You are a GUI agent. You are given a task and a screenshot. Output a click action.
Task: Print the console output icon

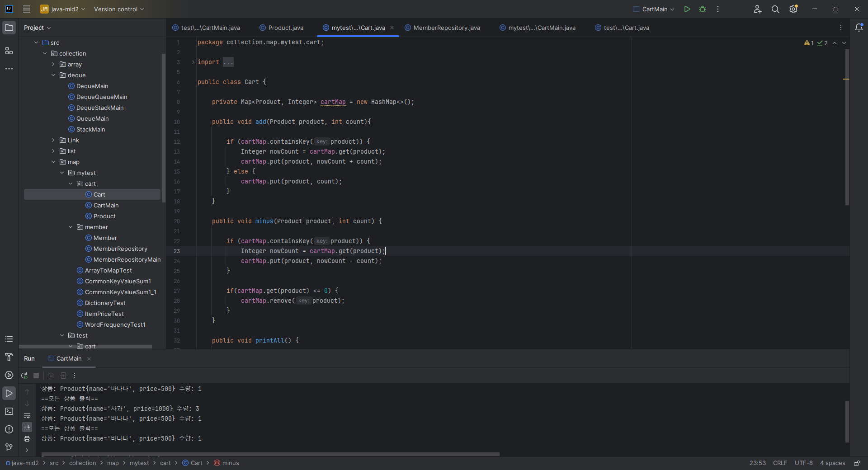[x=27, y=439]
